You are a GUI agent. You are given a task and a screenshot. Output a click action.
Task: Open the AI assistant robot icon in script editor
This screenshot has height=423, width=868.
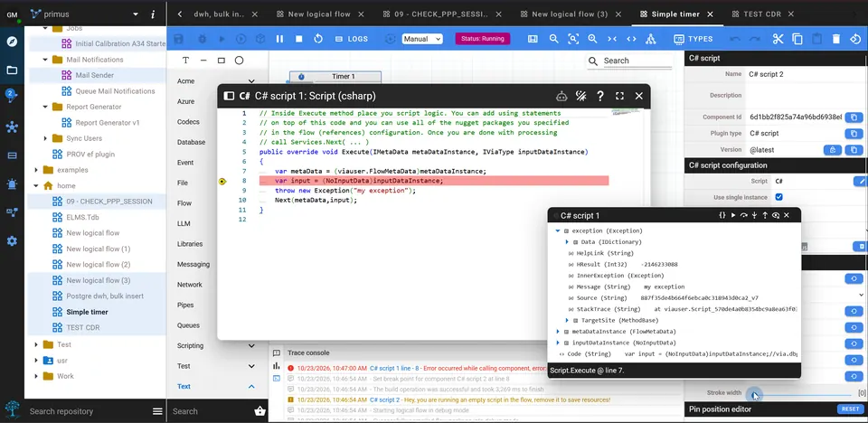tap(561, 96)
